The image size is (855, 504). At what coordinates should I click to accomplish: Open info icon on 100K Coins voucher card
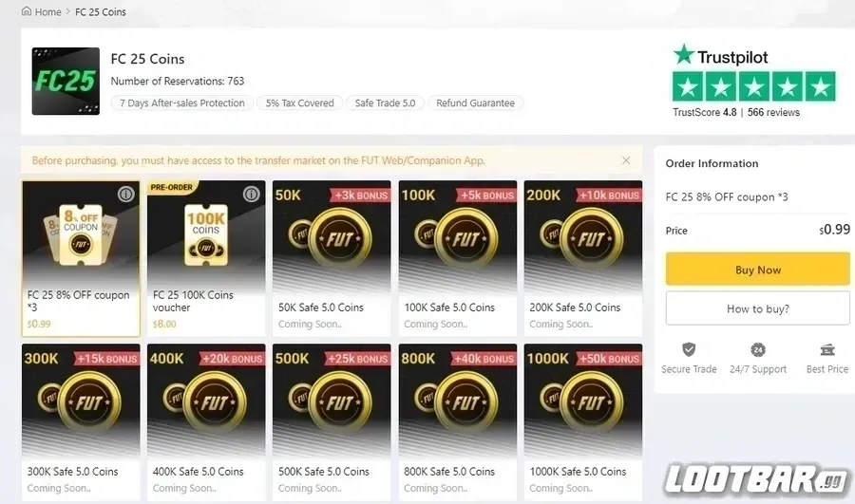point(252,194)
